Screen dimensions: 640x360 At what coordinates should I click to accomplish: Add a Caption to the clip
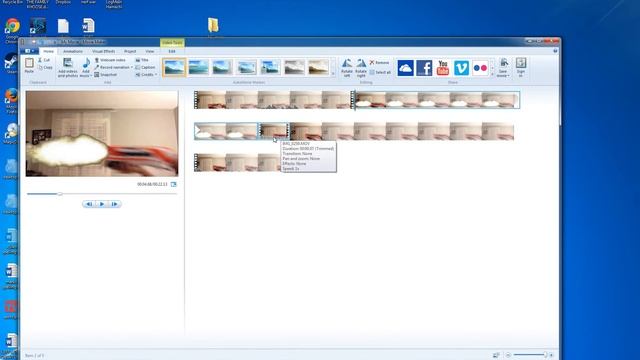145,67
